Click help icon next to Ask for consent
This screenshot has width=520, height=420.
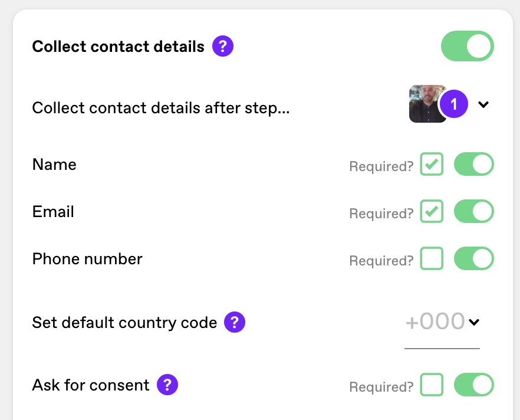tap(167, 385)
